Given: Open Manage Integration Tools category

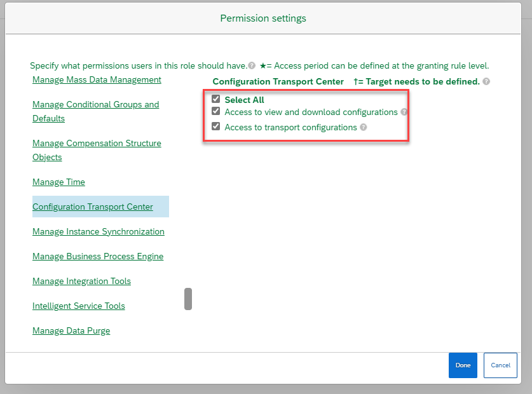Looking at the screenshot, I should 82,281.
